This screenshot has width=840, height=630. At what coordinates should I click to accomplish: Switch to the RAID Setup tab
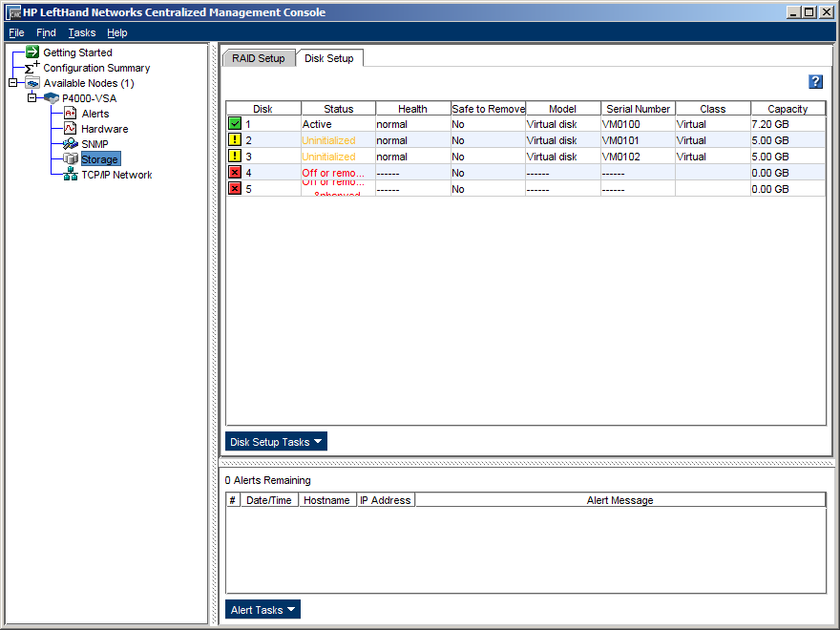pyautogui.click(x=259, y=58)
